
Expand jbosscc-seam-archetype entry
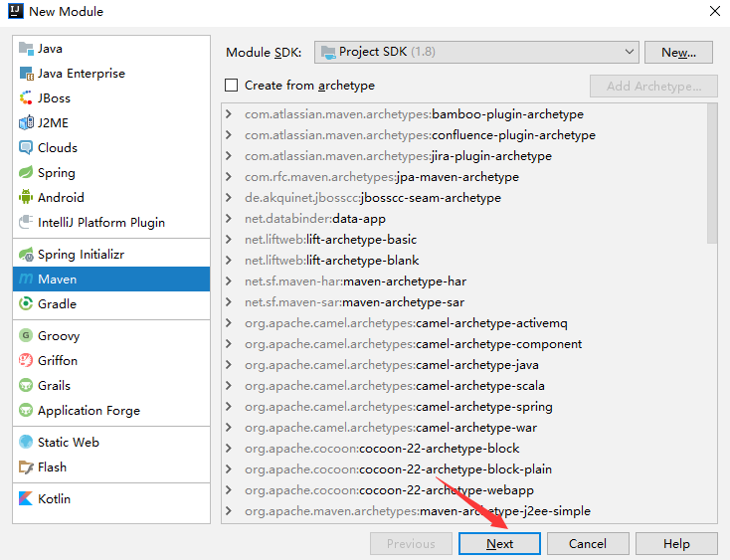click(x=229, y=198)
